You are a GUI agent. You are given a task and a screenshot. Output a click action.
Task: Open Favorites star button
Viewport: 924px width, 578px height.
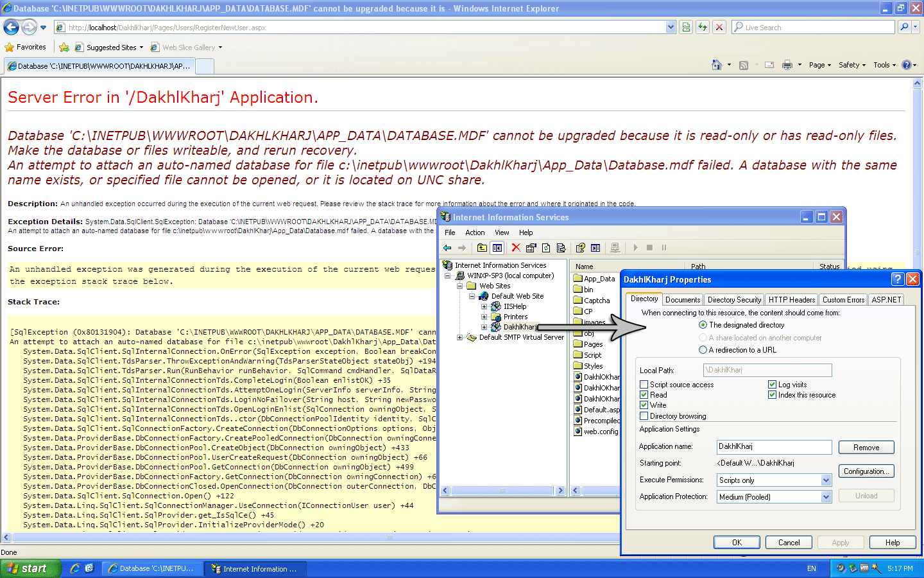point(25,47)
